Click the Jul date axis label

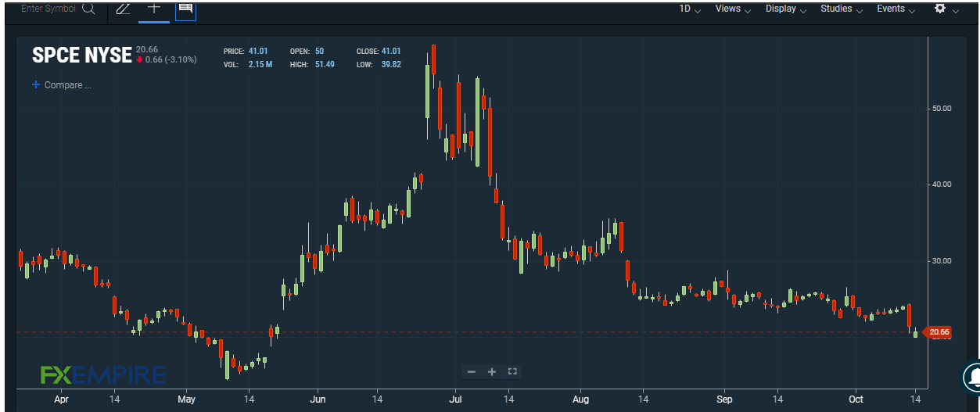pos(454,399)
